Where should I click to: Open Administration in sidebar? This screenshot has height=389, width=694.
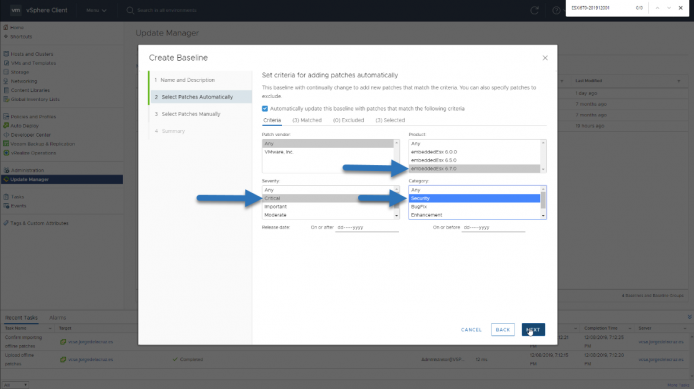tap(27, 170)
